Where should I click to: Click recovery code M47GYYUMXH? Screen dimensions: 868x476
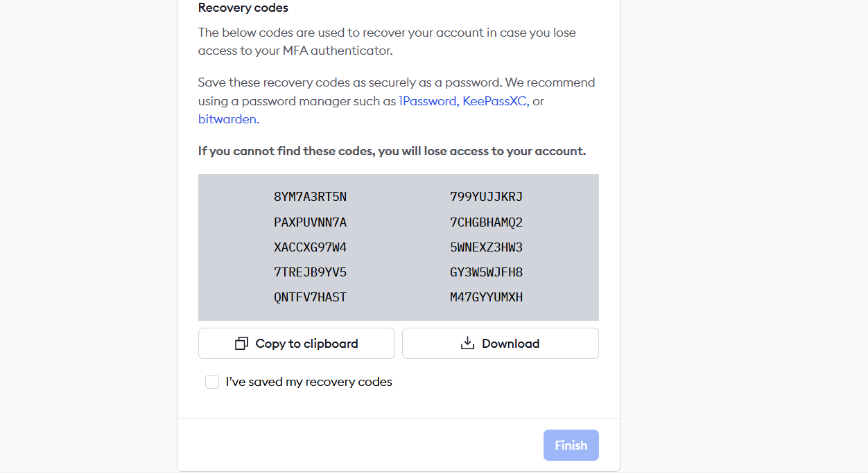(486, 297)
